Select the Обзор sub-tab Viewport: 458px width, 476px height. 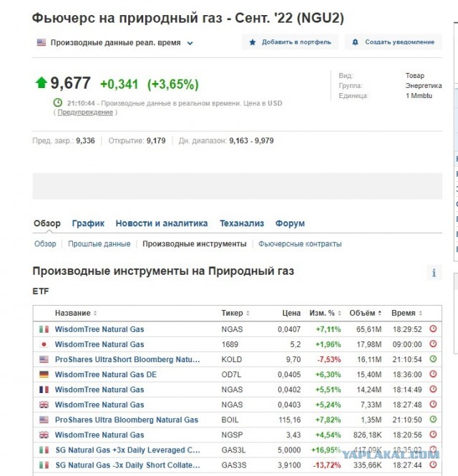45,244
